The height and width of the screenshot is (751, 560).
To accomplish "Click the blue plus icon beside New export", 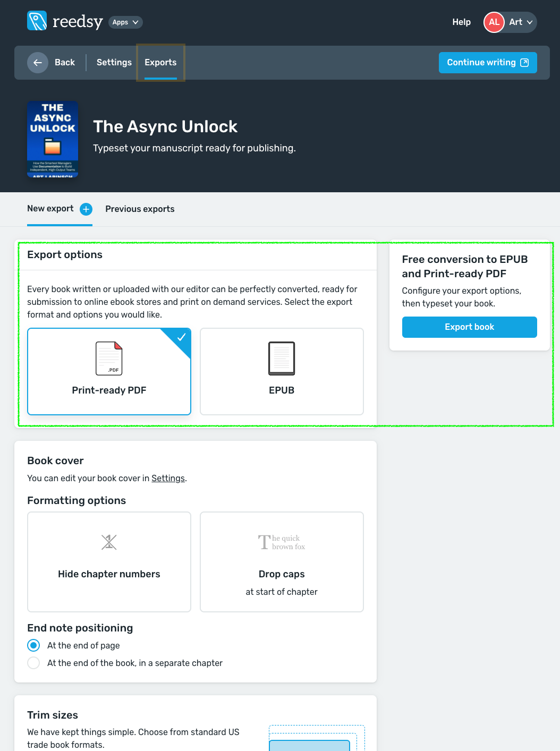I will [86, 209].
